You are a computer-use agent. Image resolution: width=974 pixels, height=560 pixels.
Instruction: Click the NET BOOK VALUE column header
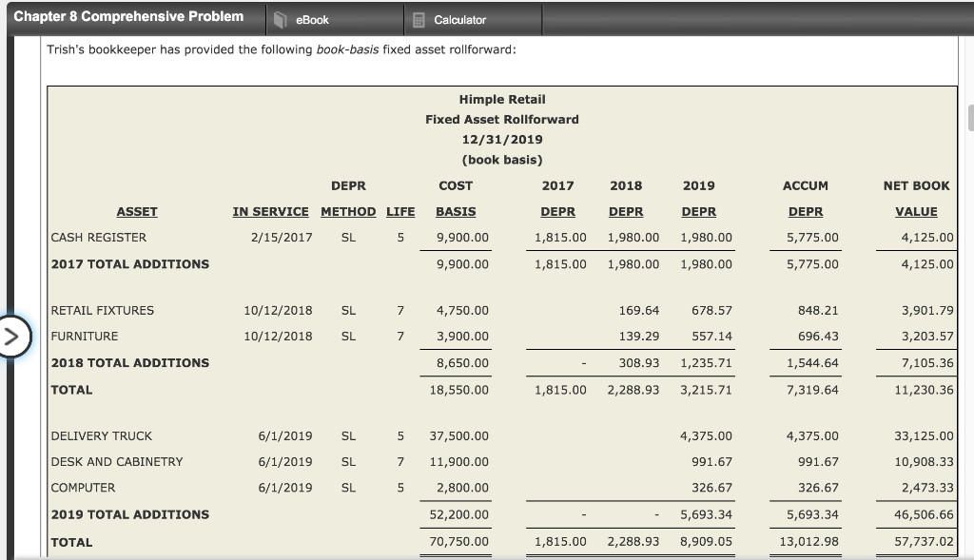(916, 199)
